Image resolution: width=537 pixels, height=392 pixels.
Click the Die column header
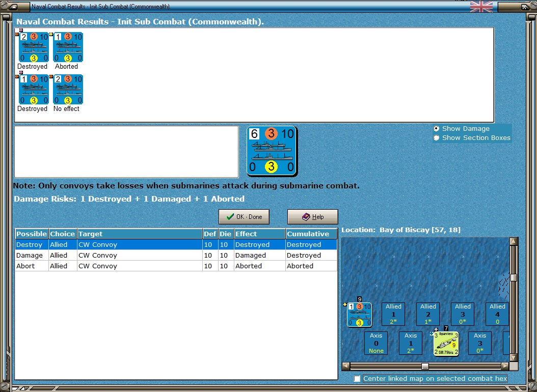pos(225,234)
